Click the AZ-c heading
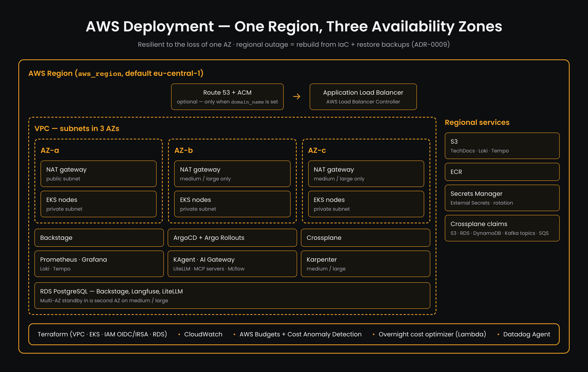The width and height of the screenshot is (588, 372). [x=317, y=150]
